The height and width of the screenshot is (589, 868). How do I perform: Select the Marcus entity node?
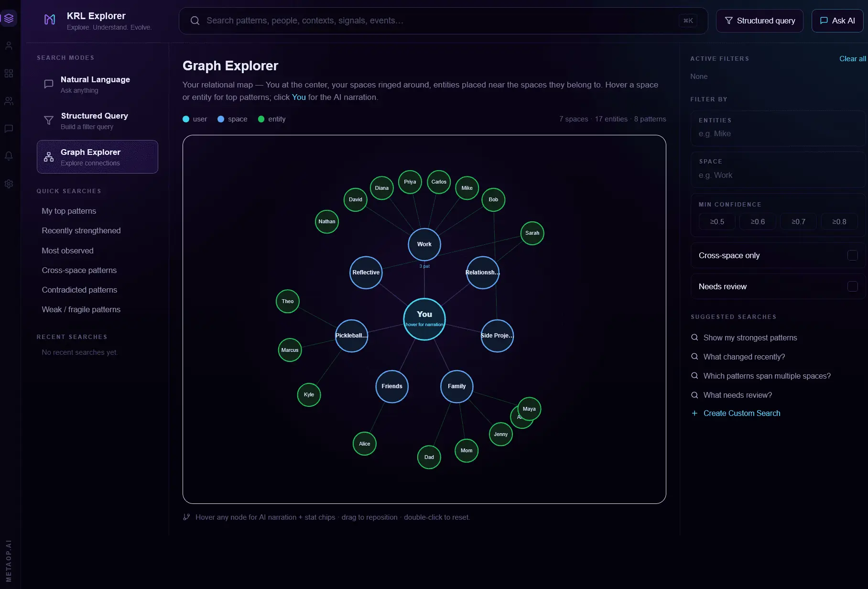(290, 350)
